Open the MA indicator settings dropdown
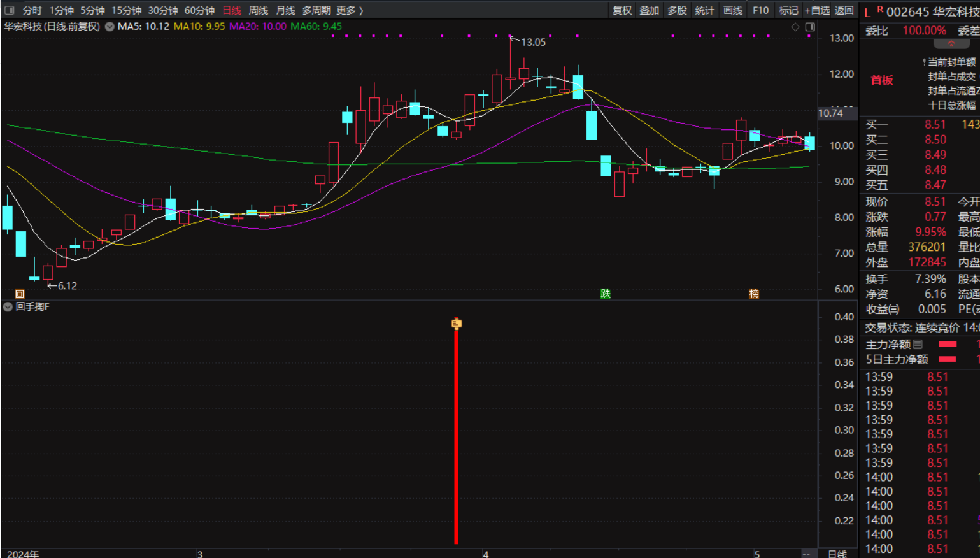 pyautogui.click(x=110, y=27)
